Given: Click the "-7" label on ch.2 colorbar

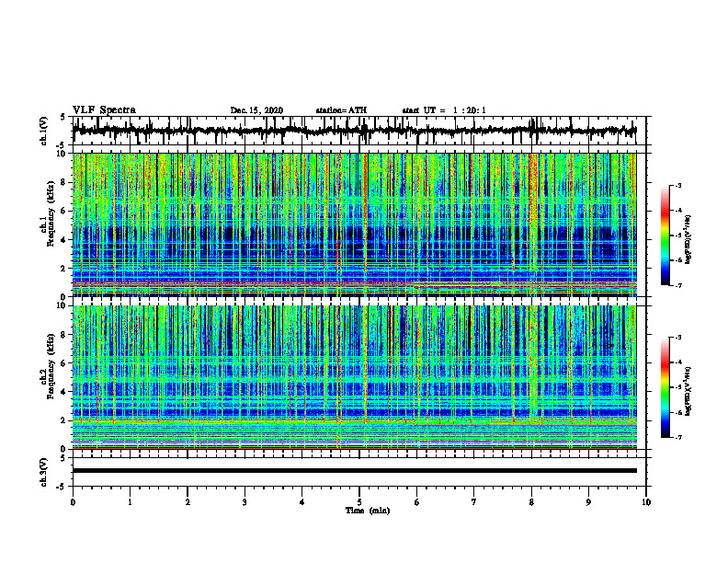Looking at the screenshot, I should click(677, 438).
